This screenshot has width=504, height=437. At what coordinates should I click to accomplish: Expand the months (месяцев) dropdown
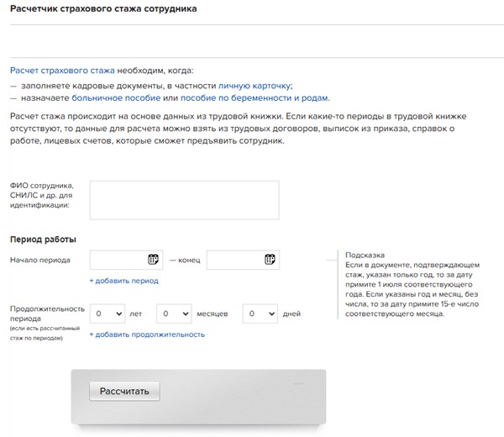click(x=174, y=313)
